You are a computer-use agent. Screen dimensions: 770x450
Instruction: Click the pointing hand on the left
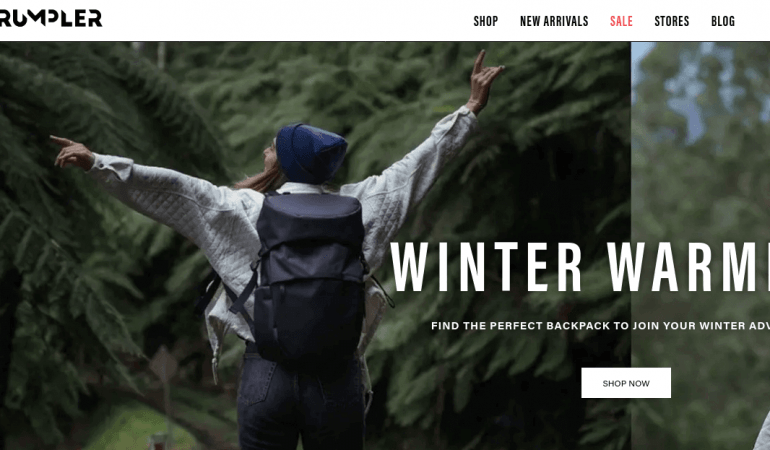pos(74,153)
